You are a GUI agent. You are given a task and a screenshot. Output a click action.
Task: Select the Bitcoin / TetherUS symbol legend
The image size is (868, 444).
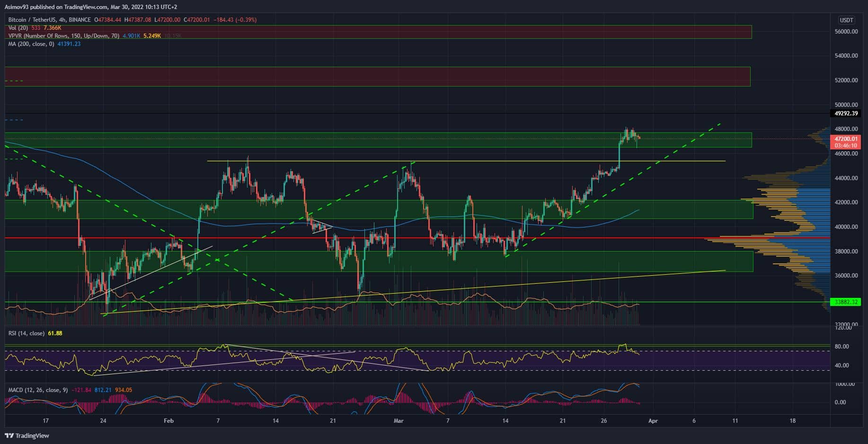tap(49, 20)
